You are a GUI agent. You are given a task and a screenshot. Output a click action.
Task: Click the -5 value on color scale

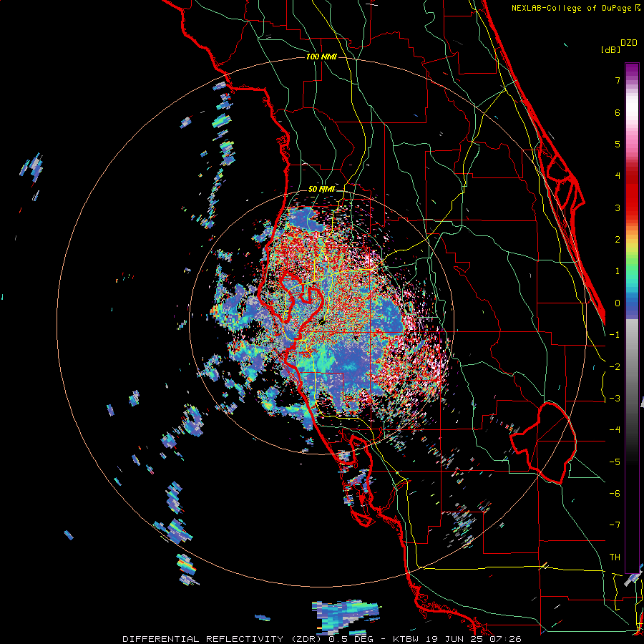tap(615, 462)
